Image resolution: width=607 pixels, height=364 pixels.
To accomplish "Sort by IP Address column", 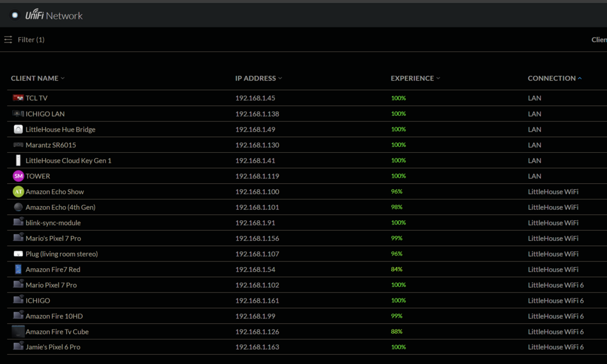I will [259, 78].
